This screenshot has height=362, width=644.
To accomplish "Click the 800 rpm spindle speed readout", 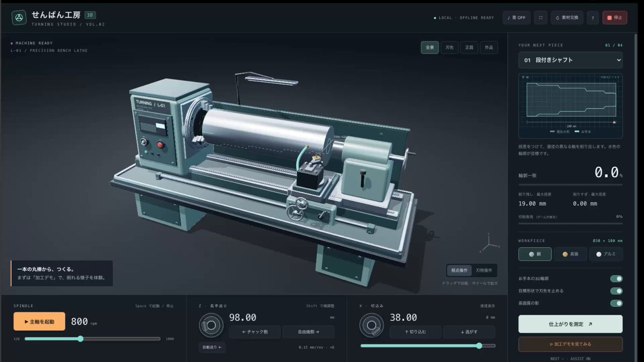I will click(x=79, y=322).
